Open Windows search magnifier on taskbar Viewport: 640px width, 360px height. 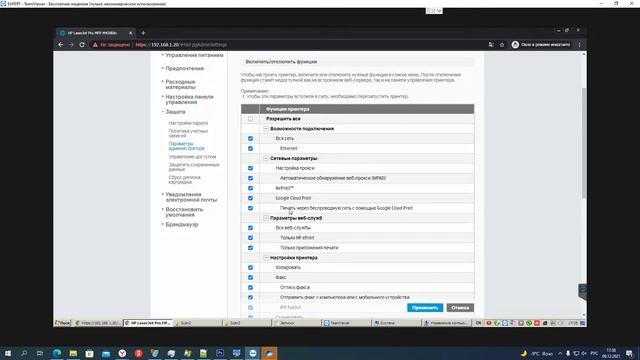(x=24, y=353)
